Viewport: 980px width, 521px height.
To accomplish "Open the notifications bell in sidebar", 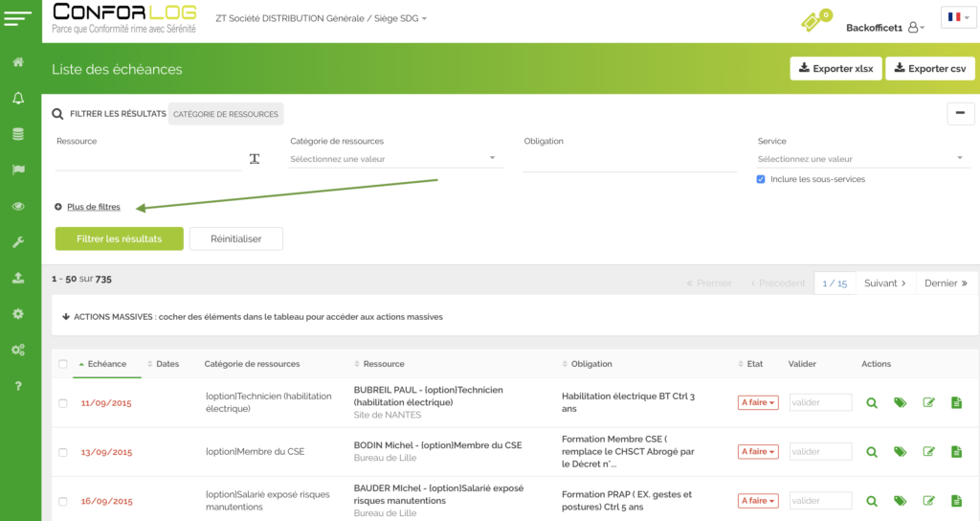I will click(x=18, y=98).
